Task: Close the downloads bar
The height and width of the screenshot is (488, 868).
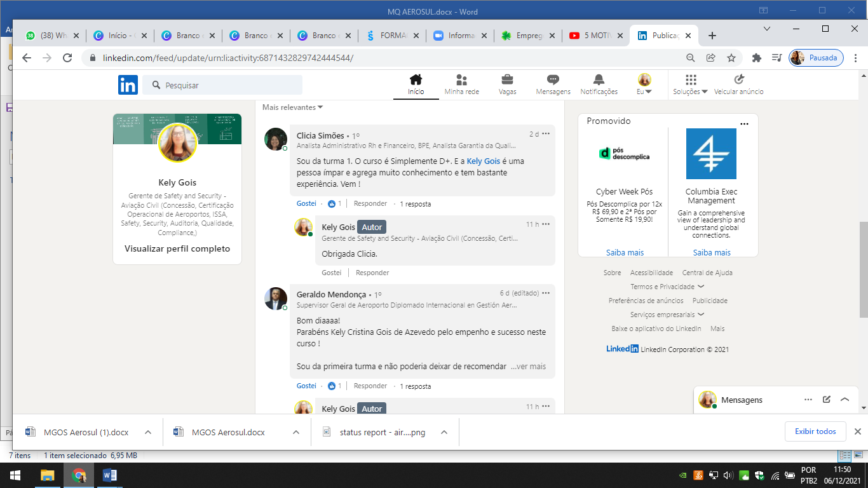Action: (x=857, y=431)
